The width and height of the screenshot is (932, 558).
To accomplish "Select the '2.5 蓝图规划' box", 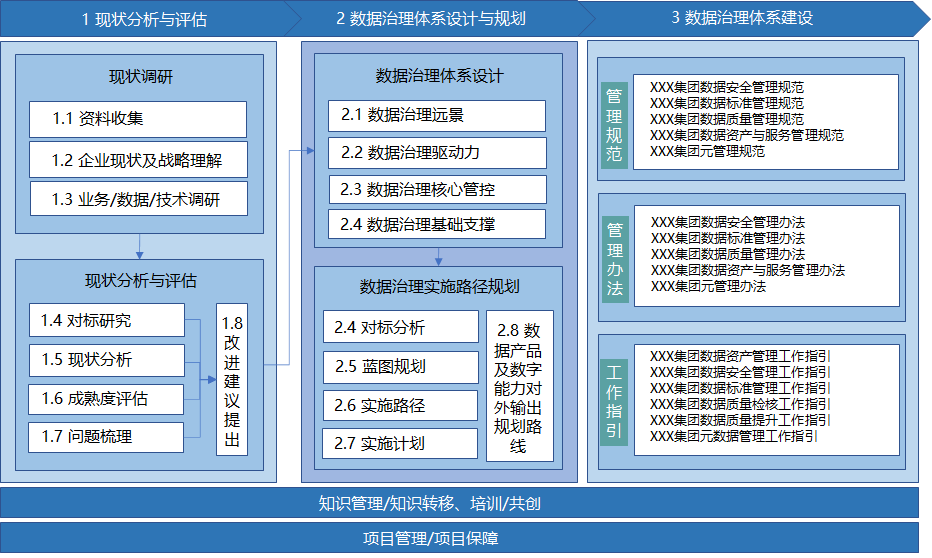I will tap(401, 367).
